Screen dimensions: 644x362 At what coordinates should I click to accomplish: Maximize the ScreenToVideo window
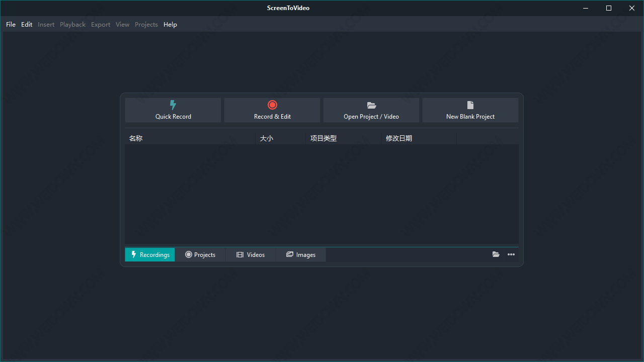click(x=609, y=8)
